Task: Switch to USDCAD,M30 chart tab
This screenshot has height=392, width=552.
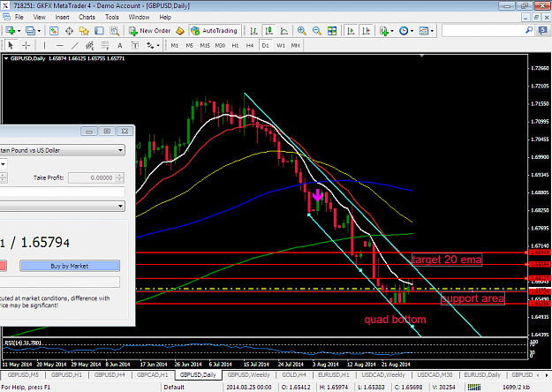Action: tap(435, 374)
